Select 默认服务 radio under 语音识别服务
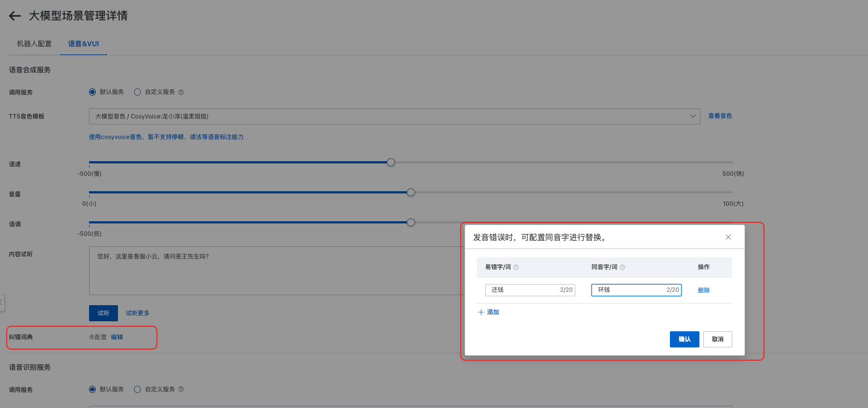The height and width of the screenshot is (408, 868). (92, 390)
